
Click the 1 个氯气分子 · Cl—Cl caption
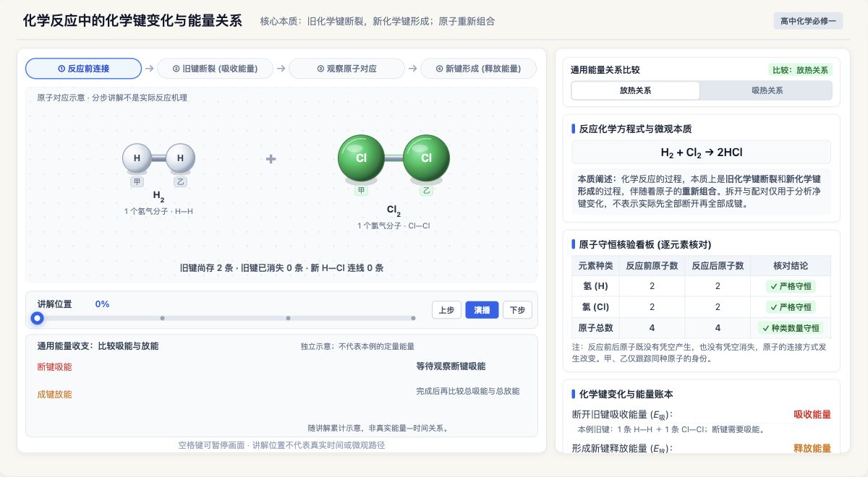(x=393, y=225)
